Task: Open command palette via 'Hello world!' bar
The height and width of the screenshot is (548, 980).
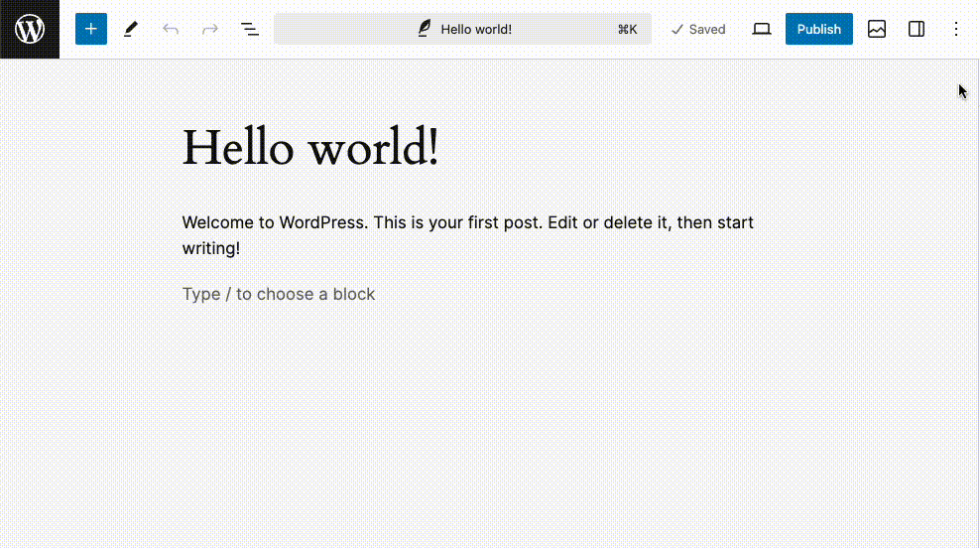Action: 476,29
